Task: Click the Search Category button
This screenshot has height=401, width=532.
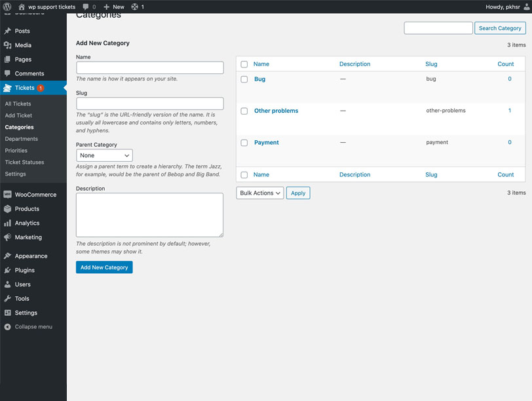Action: (500, 28)
